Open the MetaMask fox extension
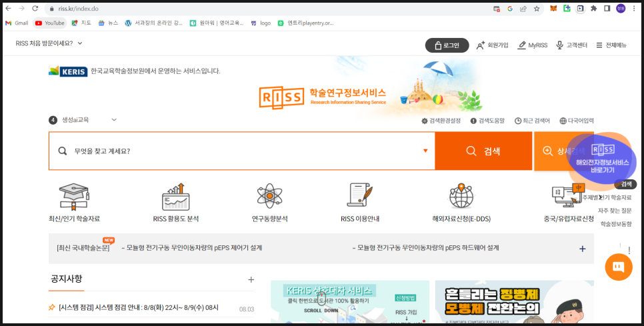This screenshot has height=326, width=644. click(553, 9)
